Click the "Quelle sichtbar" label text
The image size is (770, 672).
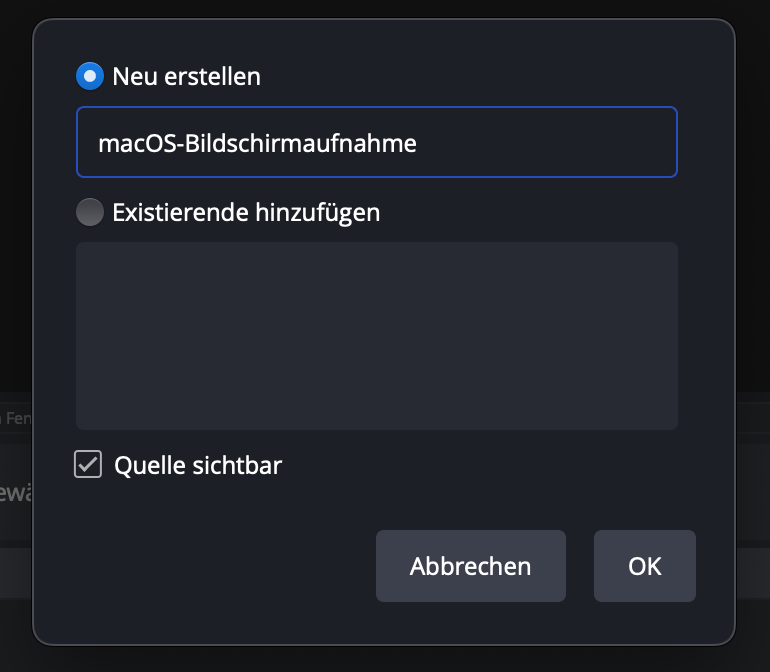(x=198, y=465)
